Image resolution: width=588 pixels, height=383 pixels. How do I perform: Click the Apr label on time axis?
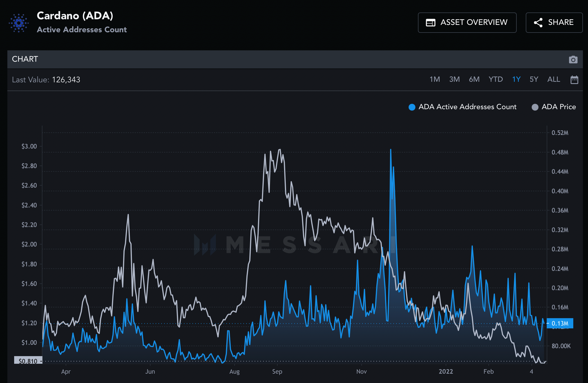(66, 372)
